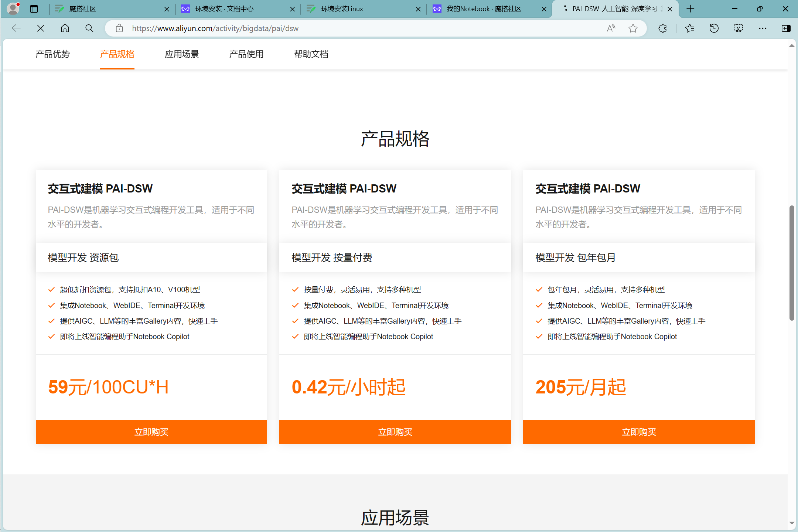
Task: Click the scrollbar up arrow
Action: coord(792,46)
